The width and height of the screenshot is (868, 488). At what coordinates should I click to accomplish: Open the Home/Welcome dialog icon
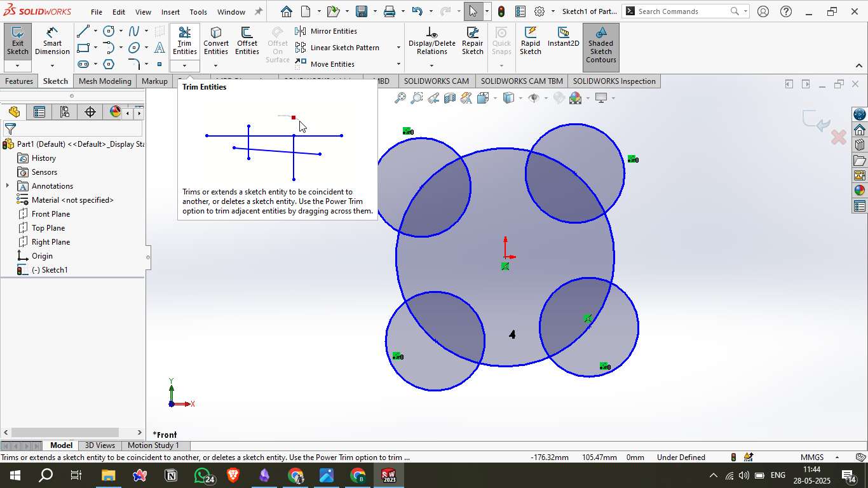click(287, 11)
